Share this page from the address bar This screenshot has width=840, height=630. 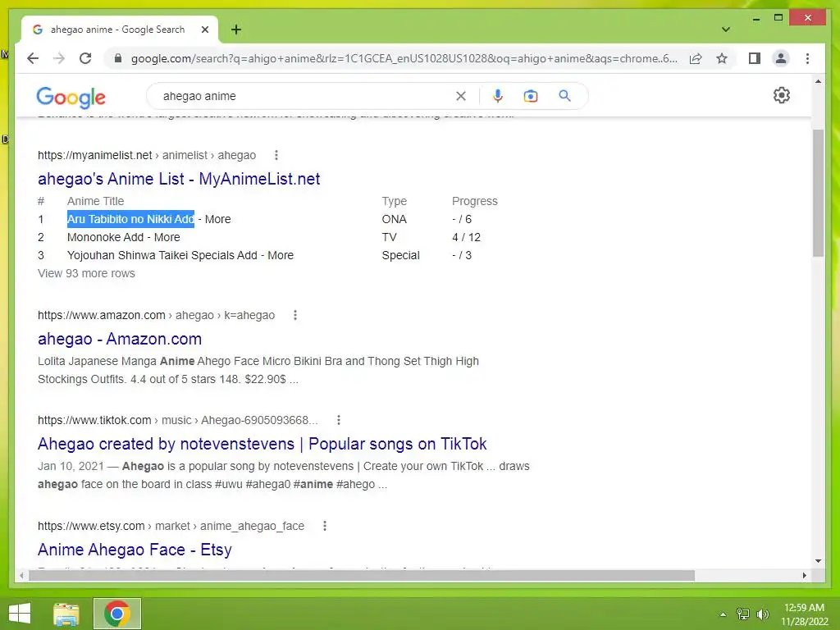click(x=696, y=58)
